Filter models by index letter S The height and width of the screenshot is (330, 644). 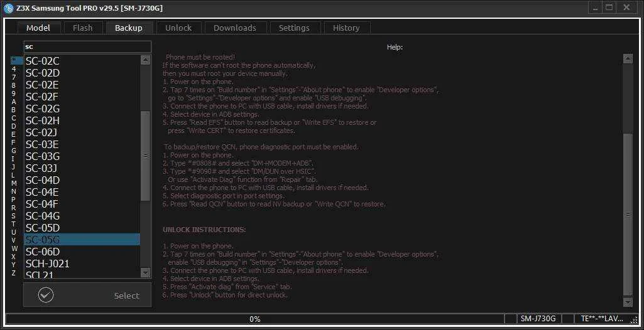coord(14,216)
